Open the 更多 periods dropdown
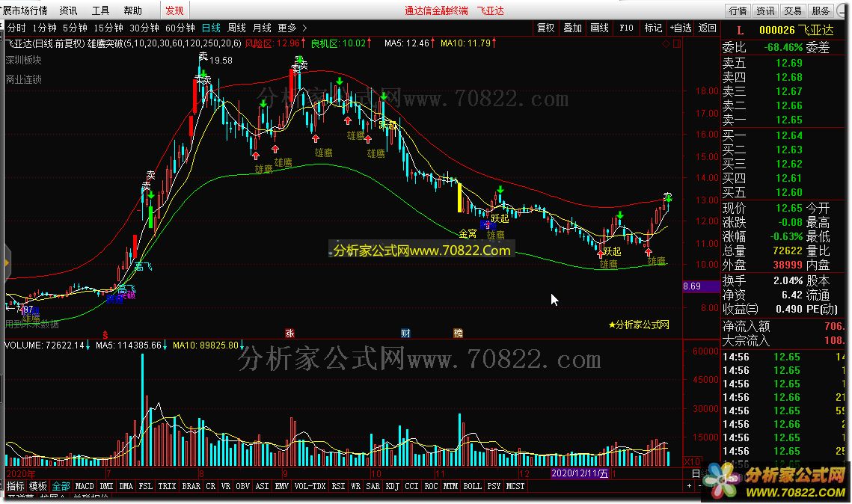 (x=287, y=28)
